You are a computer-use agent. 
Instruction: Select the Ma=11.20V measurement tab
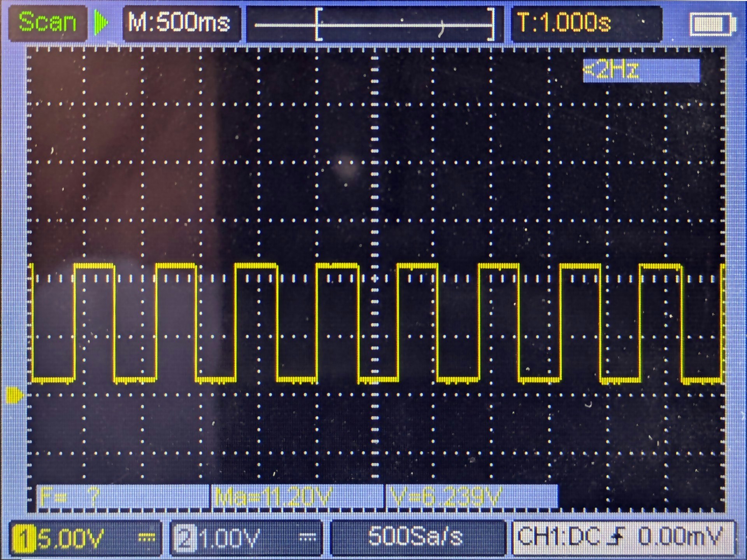pos(274,497)
